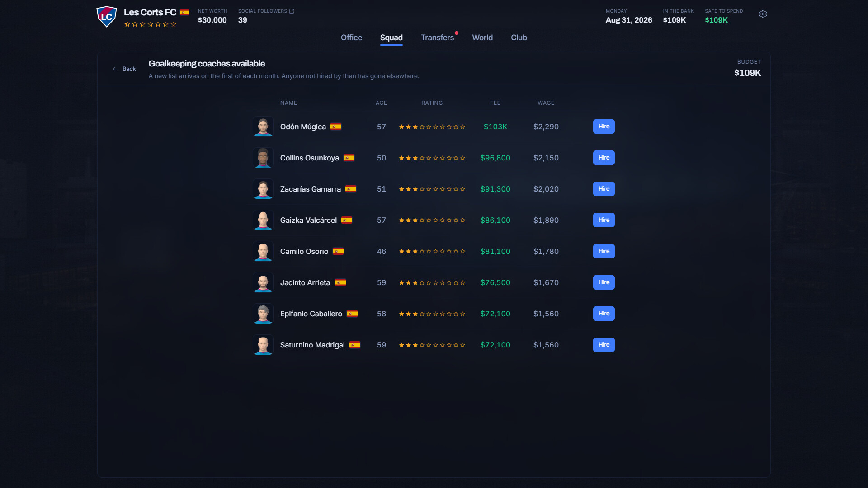Click the Spanish flag beside Les Corts FC
This screenshot has width=868, height=488.
click(184, 12)
